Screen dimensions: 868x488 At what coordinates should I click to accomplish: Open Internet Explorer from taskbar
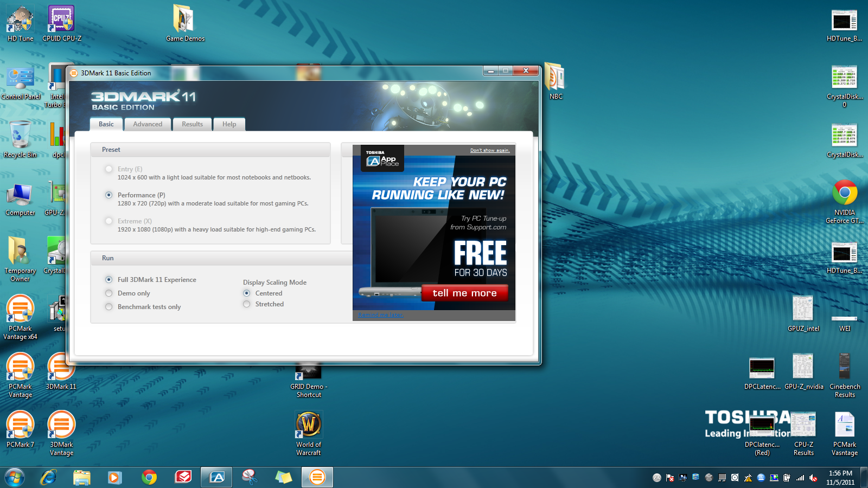tap(48, 477)
